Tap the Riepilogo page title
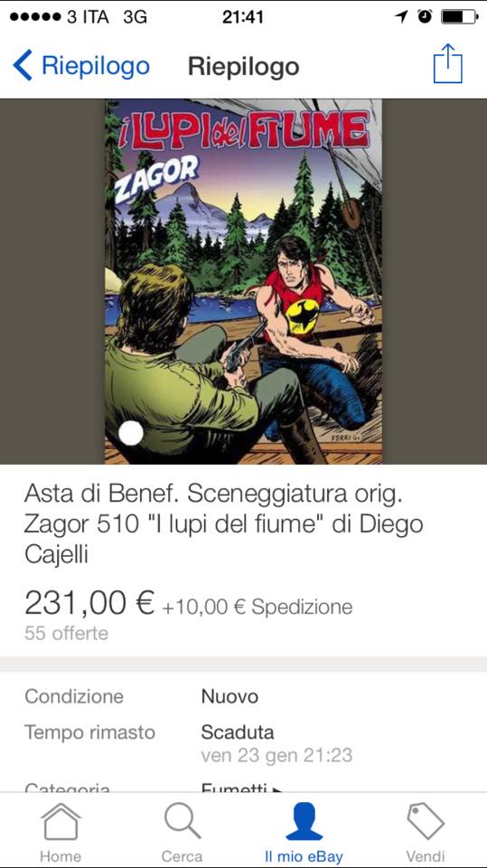This screenshot has height=868, width=487. [244, 66]
